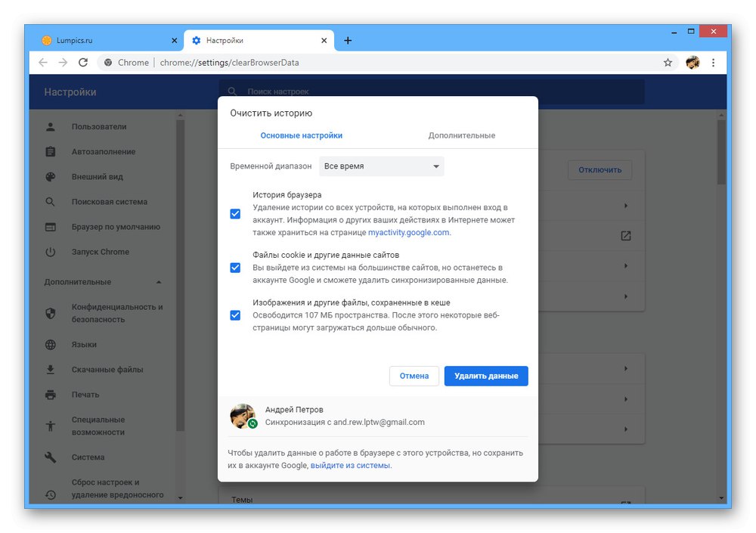Click the Скачанные файлы download icon
The height and width of the screenshot is (533, 756).
tap(51, 370)
